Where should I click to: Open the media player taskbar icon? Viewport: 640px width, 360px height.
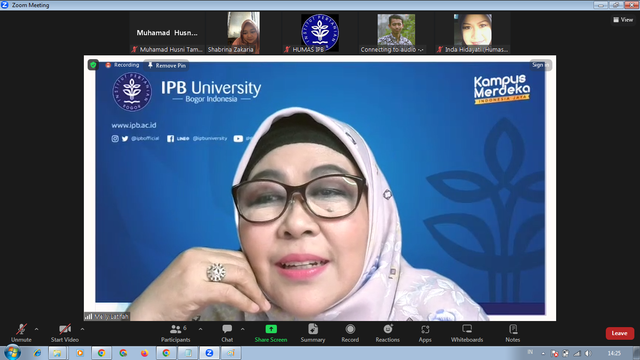[80, 353]
